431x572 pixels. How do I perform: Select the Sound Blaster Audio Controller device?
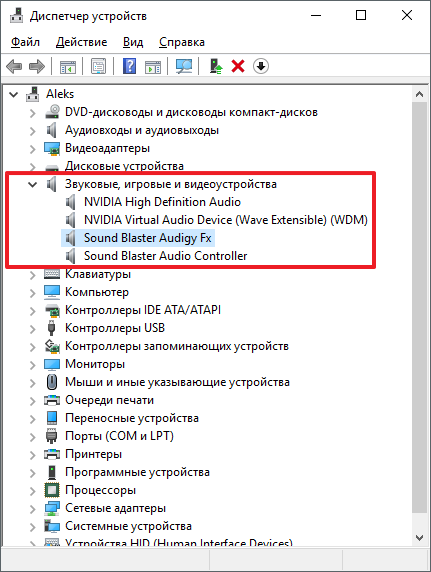click(165, 256)
